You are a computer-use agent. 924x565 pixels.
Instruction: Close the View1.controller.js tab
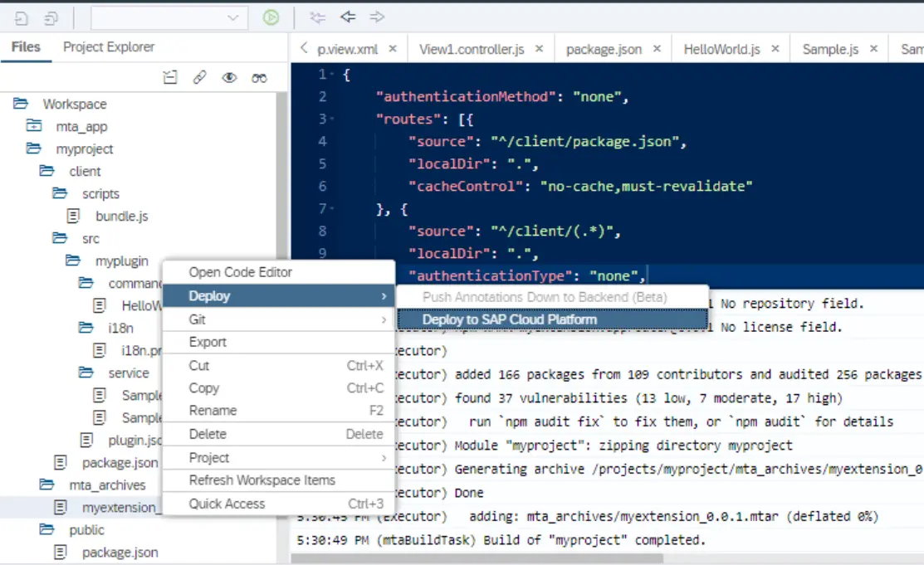539,49
